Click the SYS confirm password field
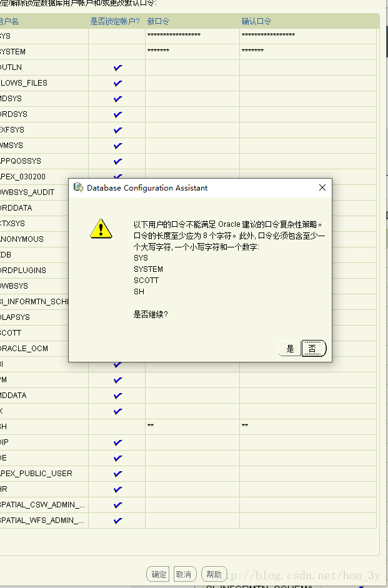 tap(308, 36)
